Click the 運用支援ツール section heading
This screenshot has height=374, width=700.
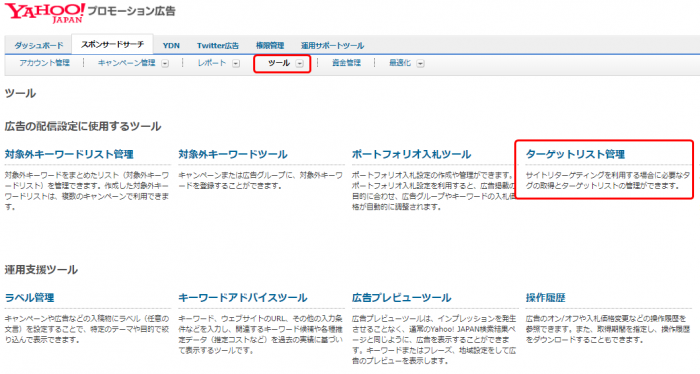click(x=41, y=270)
